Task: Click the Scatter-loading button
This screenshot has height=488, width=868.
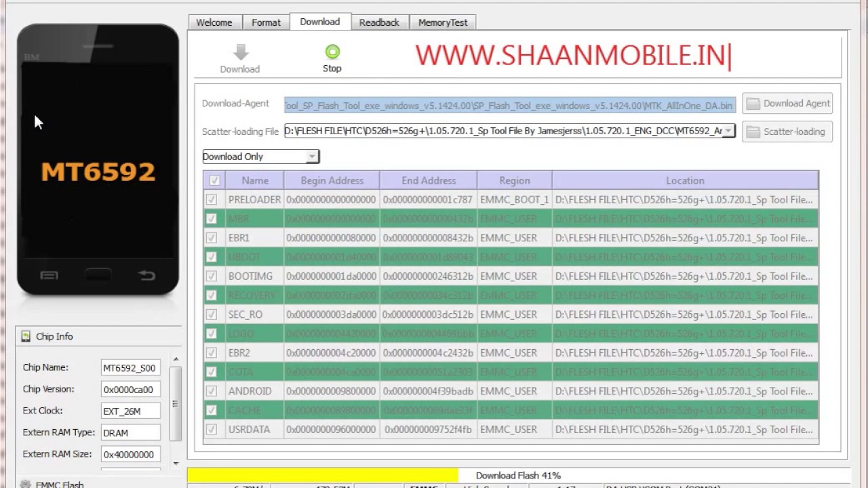Action: (x=787, y=131)
